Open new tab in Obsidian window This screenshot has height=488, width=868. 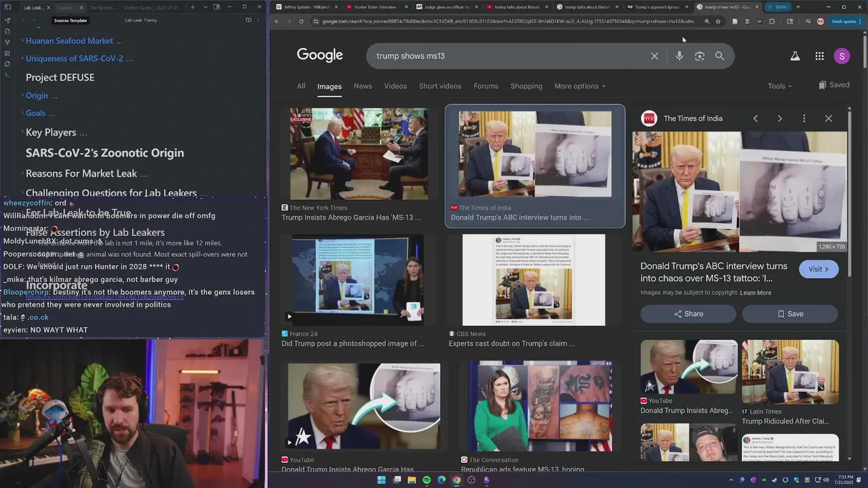coord(193,7)
